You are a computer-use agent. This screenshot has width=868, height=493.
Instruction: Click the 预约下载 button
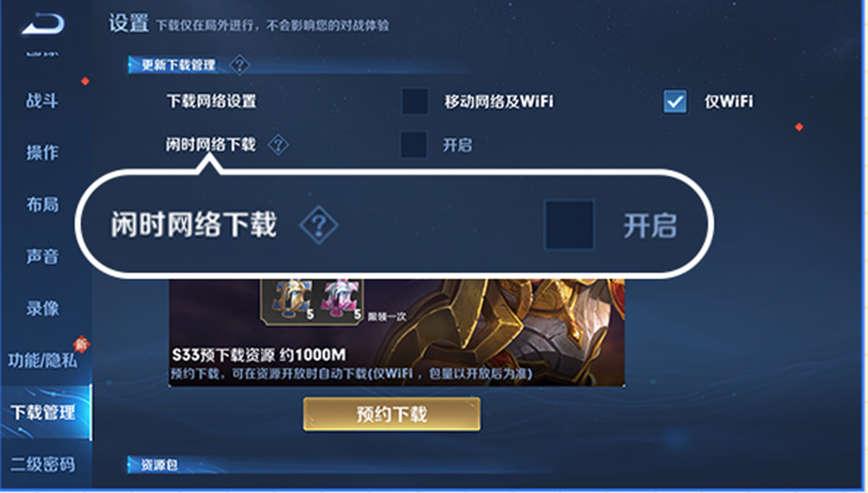(x=391, y=414)
